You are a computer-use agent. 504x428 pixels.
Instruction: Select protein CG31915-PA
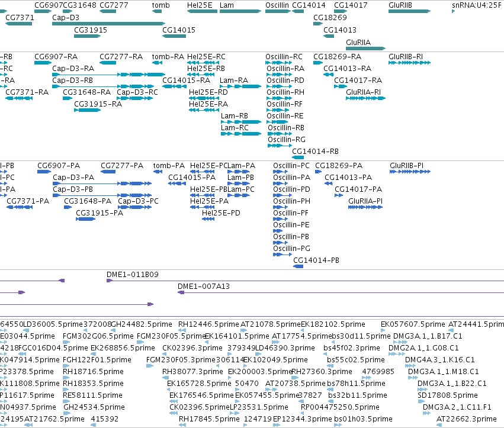tap(86, 219)
